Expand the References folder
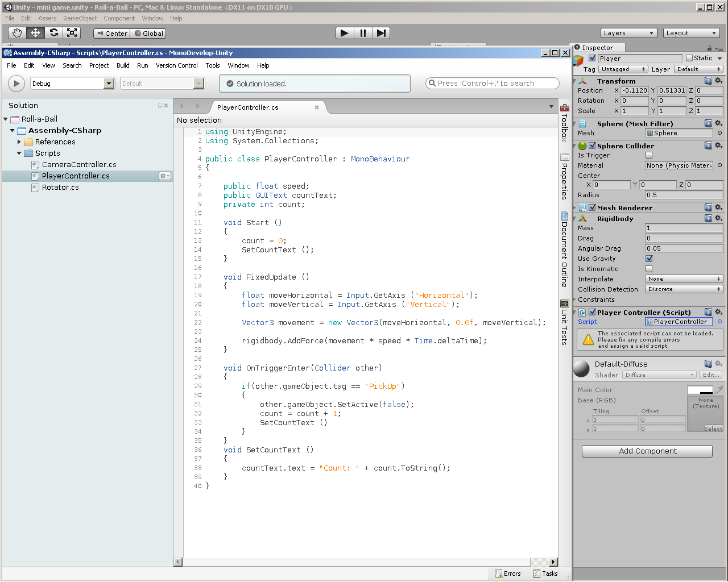Viewport: 728px width, 582px height. [x=19, y=142]
